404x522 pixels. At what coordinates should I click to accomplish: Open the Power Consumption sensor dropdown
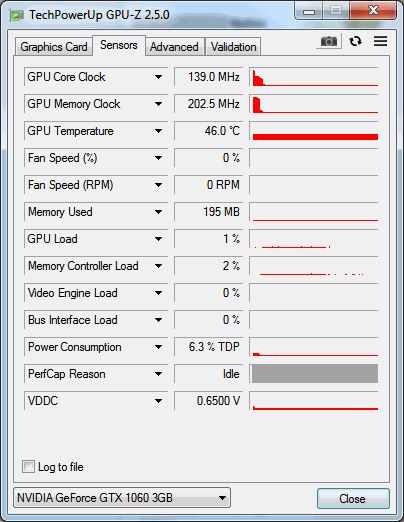point(159,347)
